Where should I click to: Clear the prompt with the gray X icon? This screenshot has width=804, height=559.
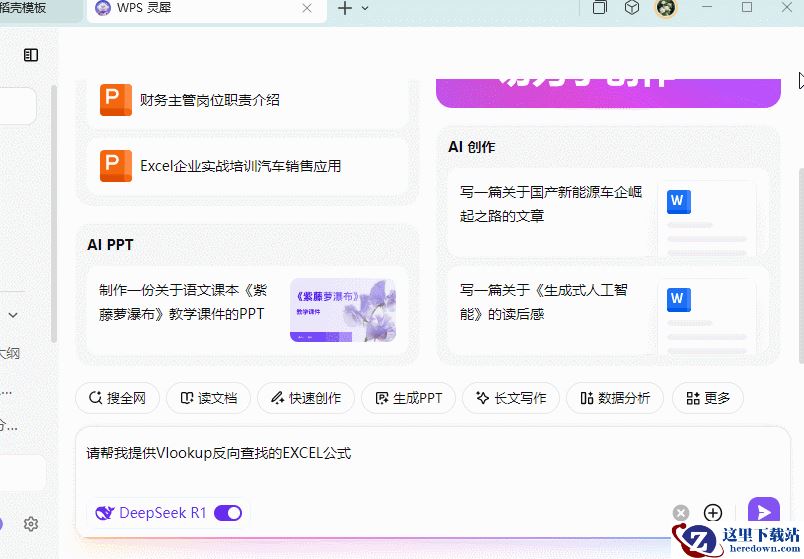click(x=681, y=513)
